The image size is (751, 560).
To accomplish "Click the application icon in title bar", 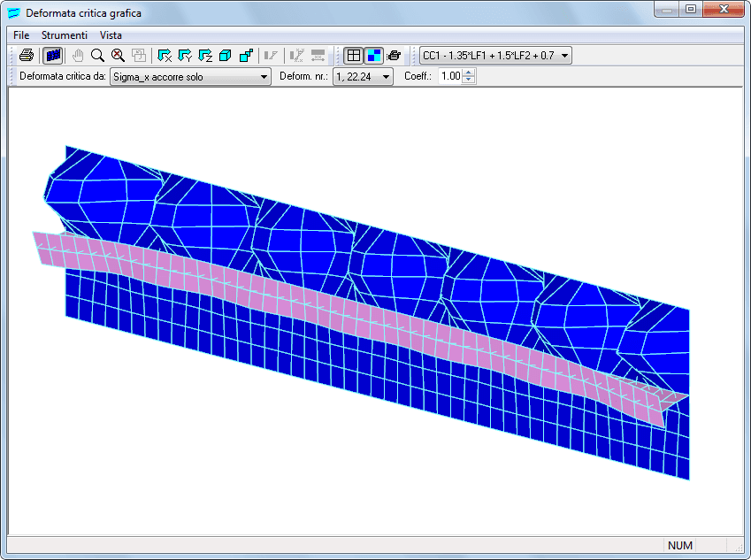I will 14,13.
